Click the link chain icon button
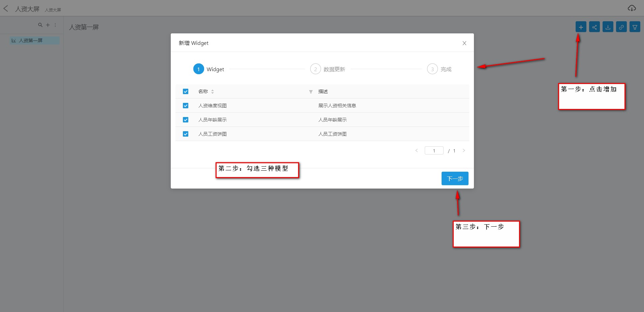 (621, 27)
